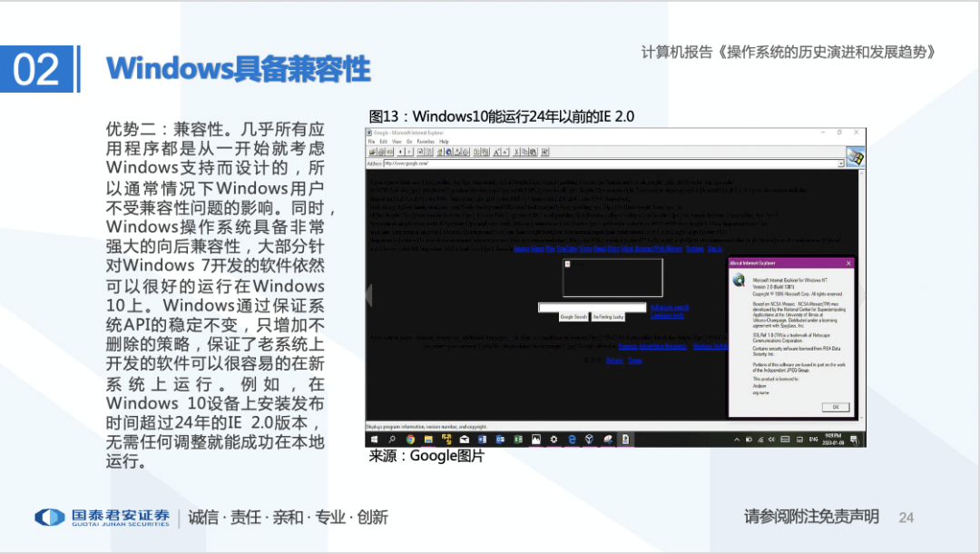This screenshot has width=980, height=554.
Task: Click the Google Search button
Action: click(573, 317)
